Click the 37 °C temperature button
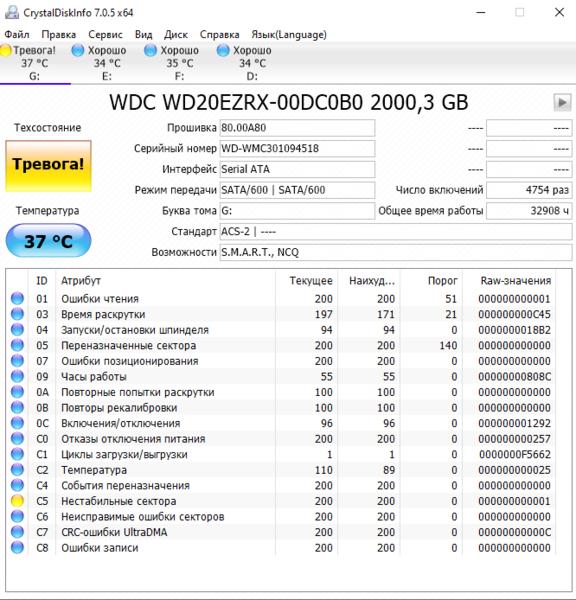The height and width of the screenshot is (600, 576). click(x=48, y=241)
